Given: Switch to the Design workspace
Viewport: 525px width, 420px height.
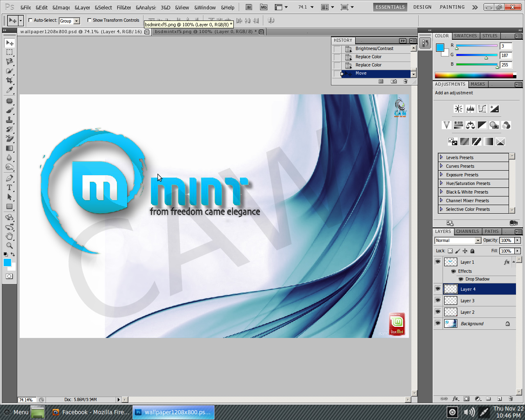Looking at the screenshot, I should (422, 7).
